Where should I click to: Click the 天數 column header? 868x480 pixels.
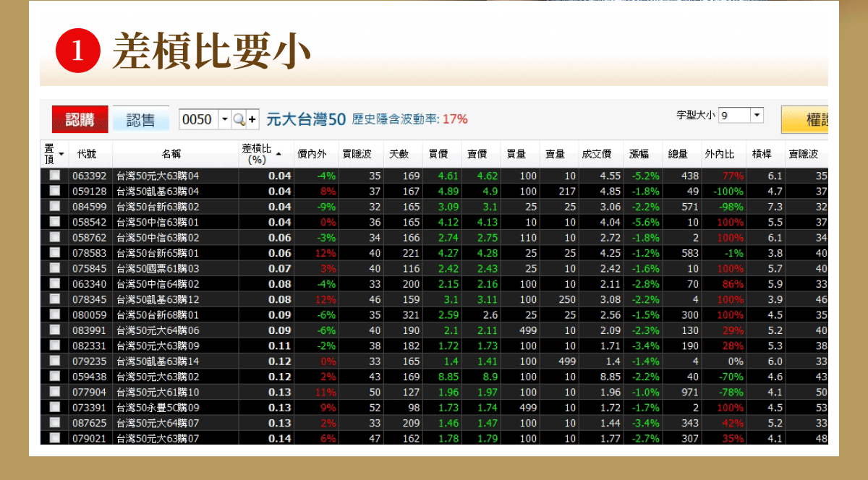(x=399, y=154)
